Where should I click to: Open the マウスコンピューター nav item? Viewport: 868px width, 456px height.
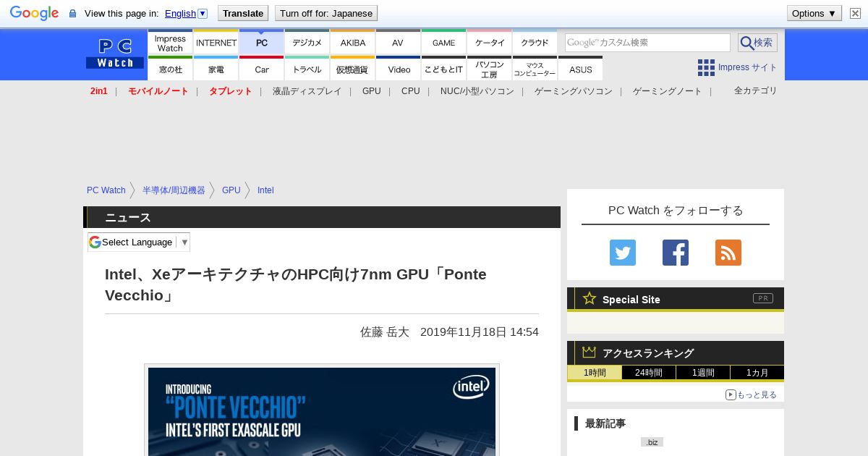(535, 69)
